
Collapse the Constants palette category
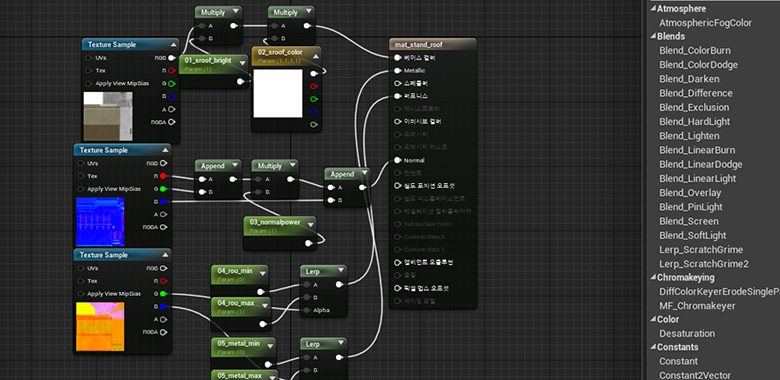[x=653, y=347]
